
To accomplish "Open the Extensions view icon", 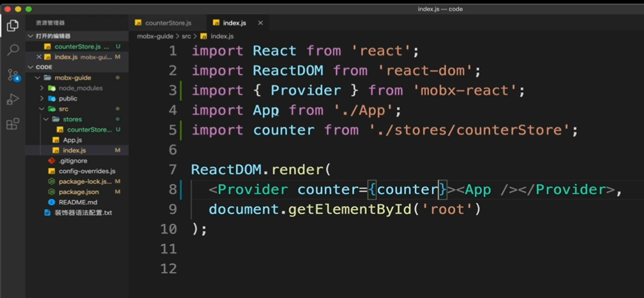I will [x=13, y=124].
